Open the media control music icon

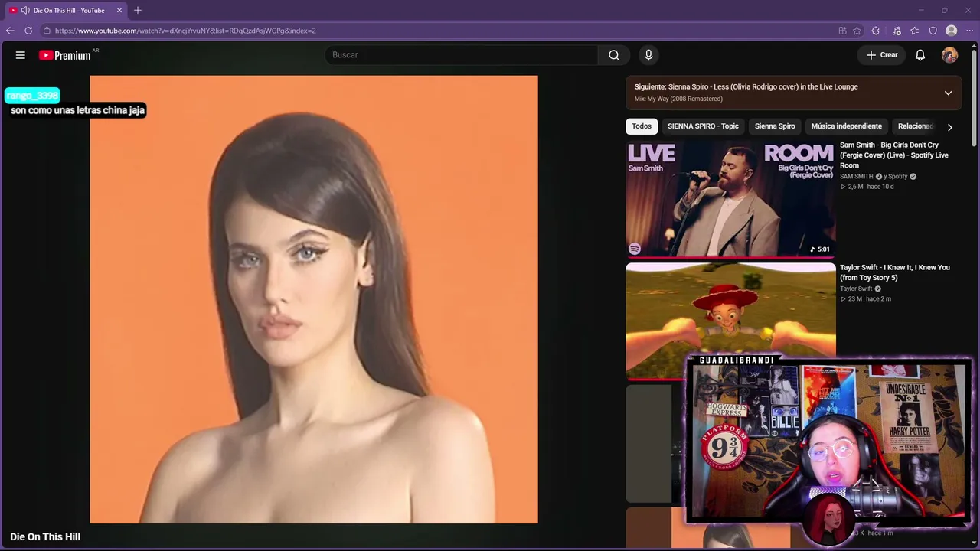pyautogui.click(x=897, y=31)
